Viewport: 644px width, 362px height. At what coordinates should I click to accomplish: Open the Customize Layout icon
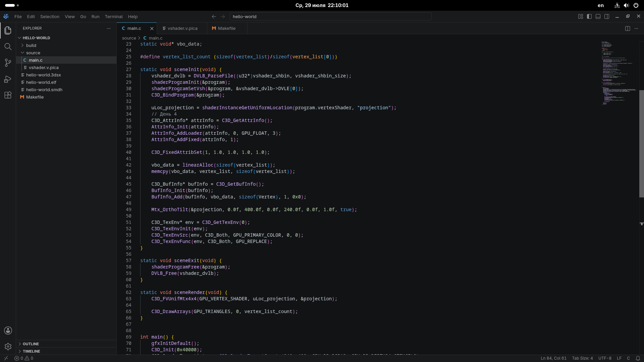pyautogui.click(x=581, y=16)
